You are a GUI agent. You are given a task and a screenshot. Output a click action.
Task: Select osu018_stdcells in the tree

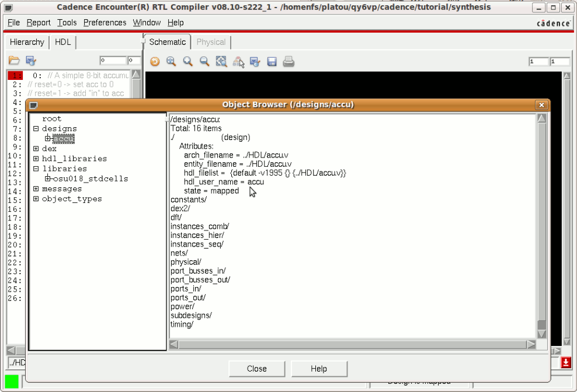(91, 178)
